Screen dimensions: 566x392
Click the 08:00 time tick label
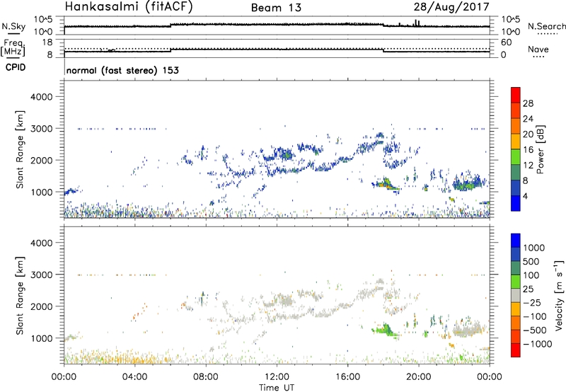206,377
